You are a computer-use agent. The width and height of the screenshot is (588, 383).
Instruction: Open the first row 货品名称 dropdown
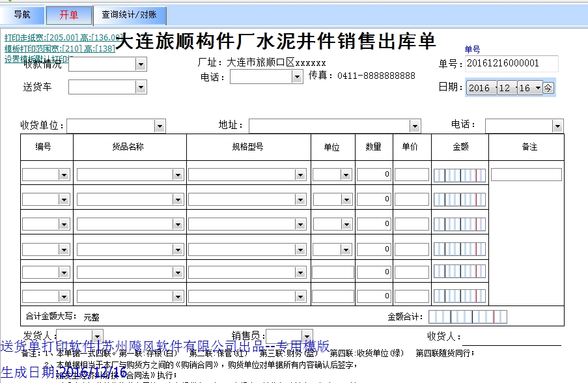click(178, 175)
